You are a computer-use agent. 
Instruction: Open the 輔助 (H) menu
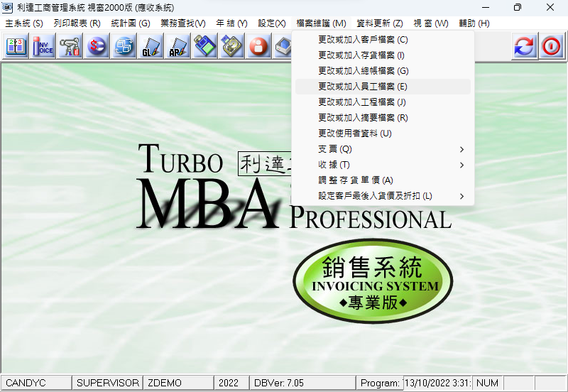[474, 23]
